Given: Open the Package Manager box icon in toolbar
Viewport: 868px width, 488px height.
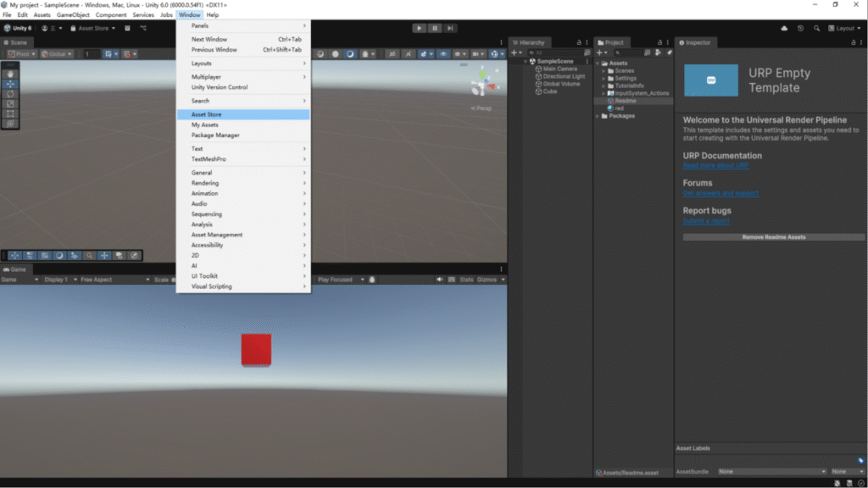Looking at the screenshot, I should [127, 28].
